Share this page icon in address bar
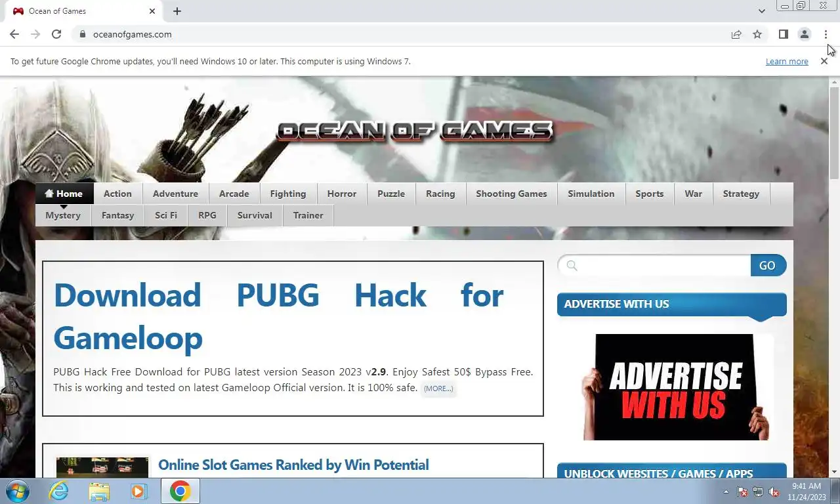The image size is (840, 504). tap(736, 34)
